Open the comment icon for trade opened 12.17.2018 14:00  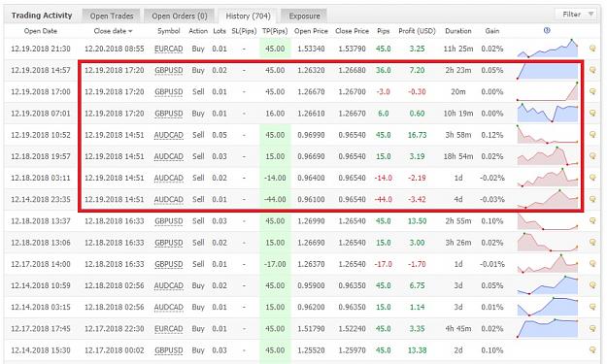[x=592, y=264]
